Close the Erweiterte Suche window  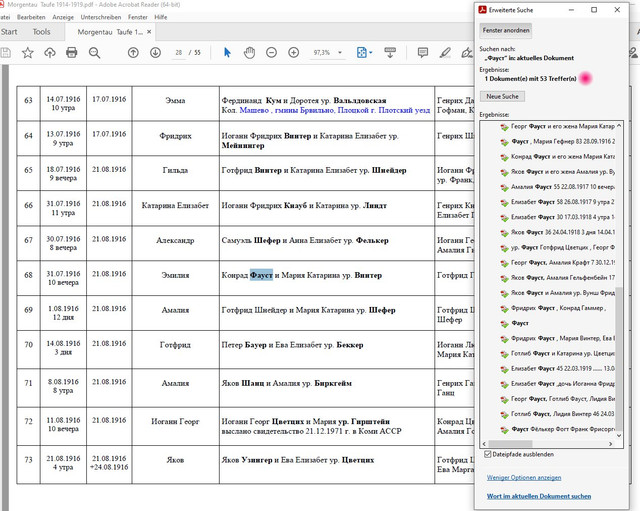pyautogui.click(x=617, y=10)
